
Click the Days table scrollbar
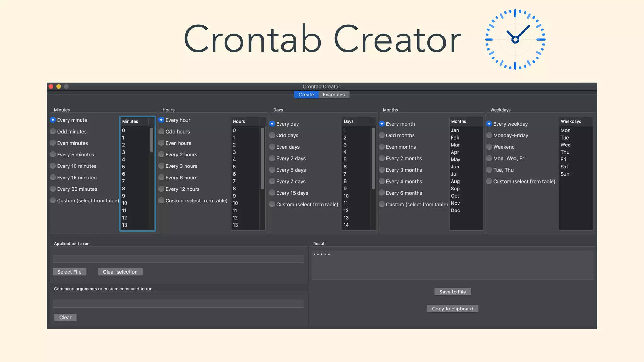coord(373,158)
